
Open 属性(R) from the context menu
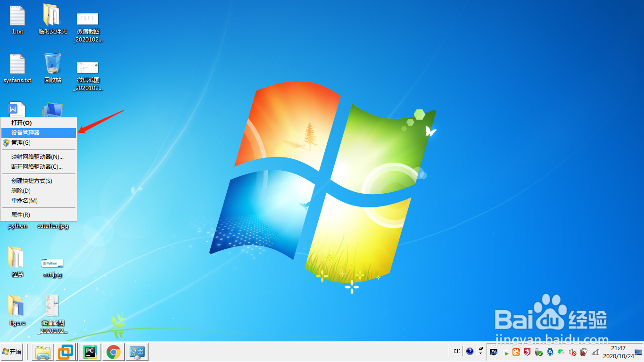(39, 215)
